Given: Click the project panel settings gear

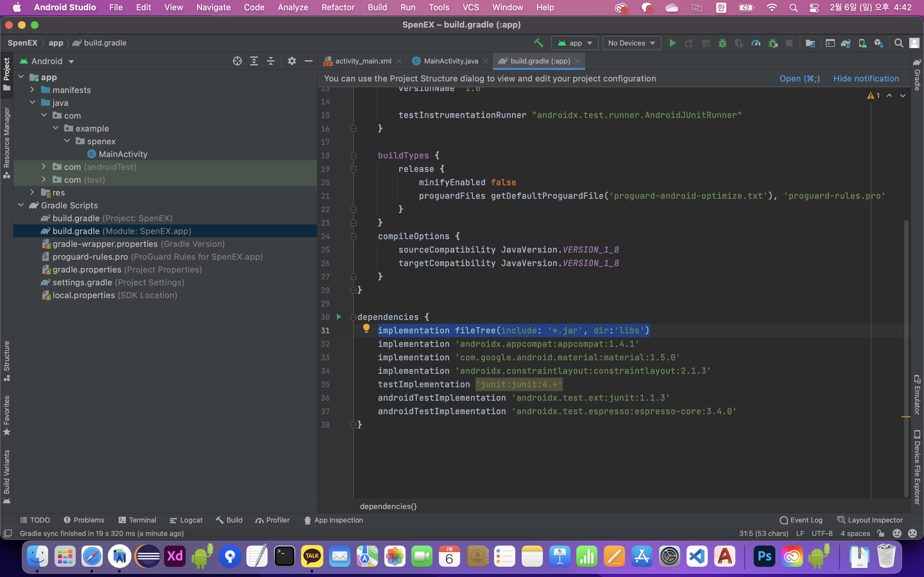Looking at the screenshot, I should click(292, 61).
